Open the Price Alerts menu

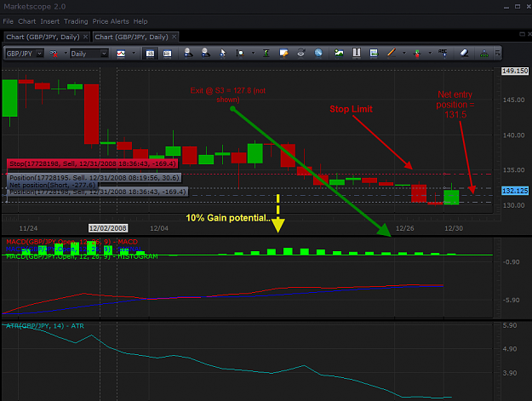(x=111, y=21)
